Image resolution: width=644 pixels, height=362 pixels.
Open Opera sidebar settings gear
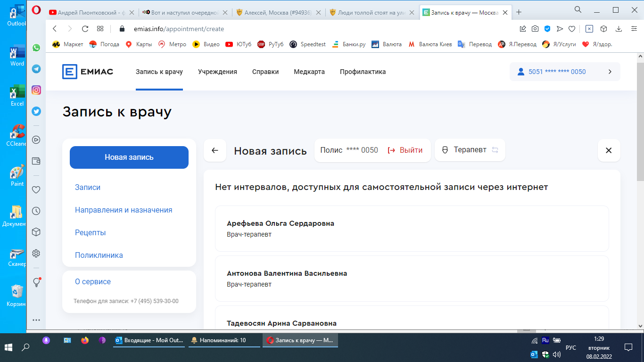click(x=36, y=254)
